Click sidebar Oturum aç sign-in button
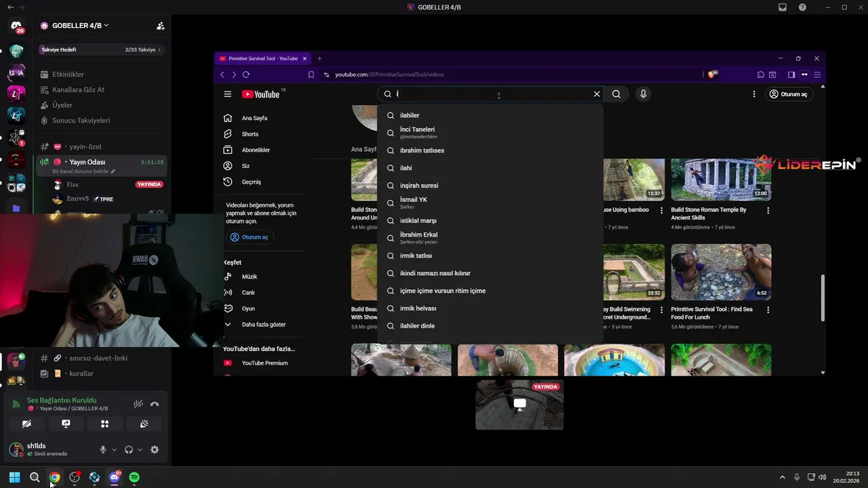Image resolution: width=868 pixels, height=488 pixels. coord(250,237)
